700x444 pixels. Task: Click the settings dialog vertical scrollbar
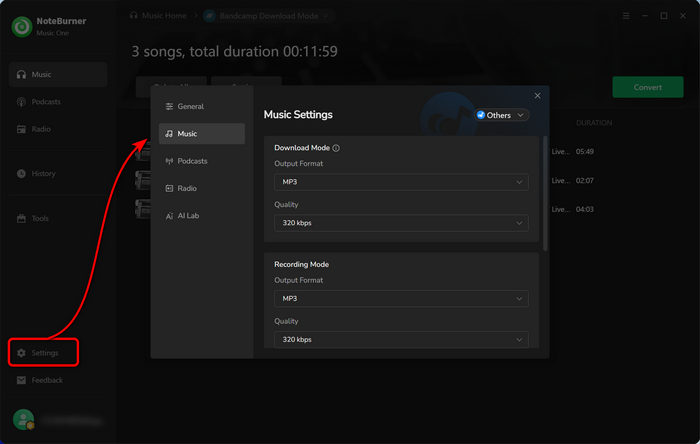pyautogui.click(x=545, y=193)
